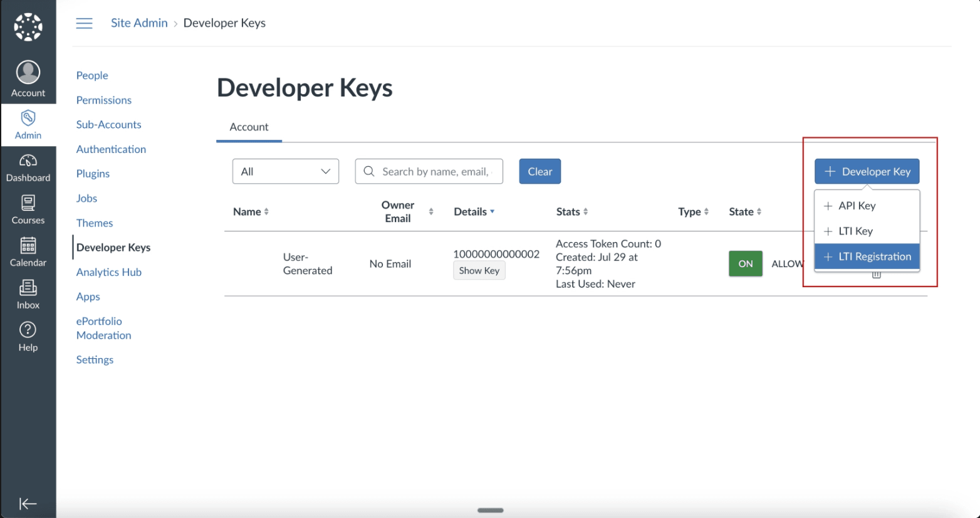980x518 pixels.
Task: Click the Clear button
Action: [540, 171]
